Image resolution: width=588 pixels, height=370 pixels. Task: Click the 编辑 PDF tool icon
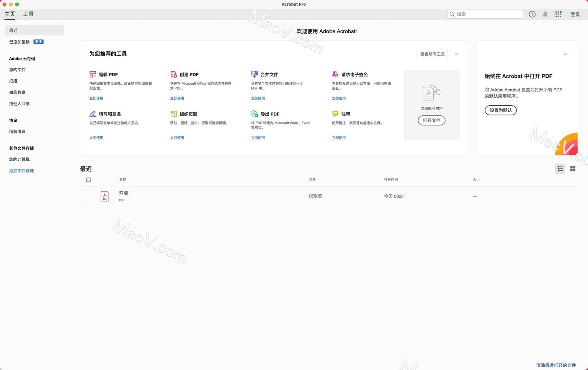click(x=93, y=74)
